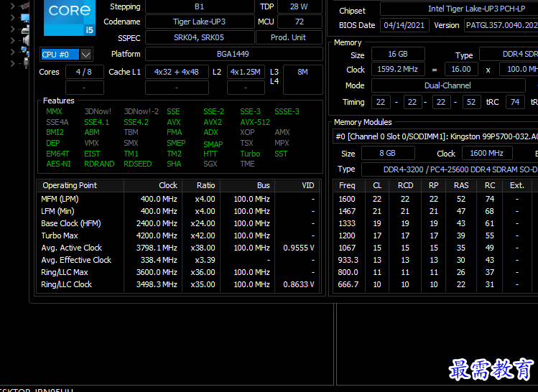The width and height of the screenshot is (538, 392).
Task: Click the memory Size field 16 GB
Action: (398, 54)
